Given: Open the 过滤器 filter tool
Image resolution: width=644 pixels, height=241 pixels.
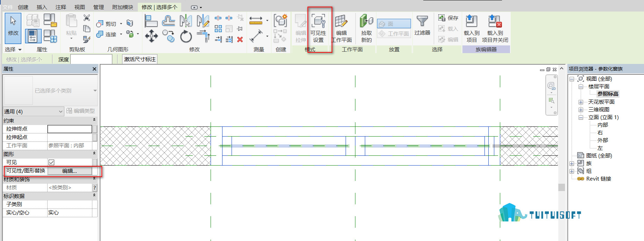Looking at the screenshot, I should (x=422, y=25).
